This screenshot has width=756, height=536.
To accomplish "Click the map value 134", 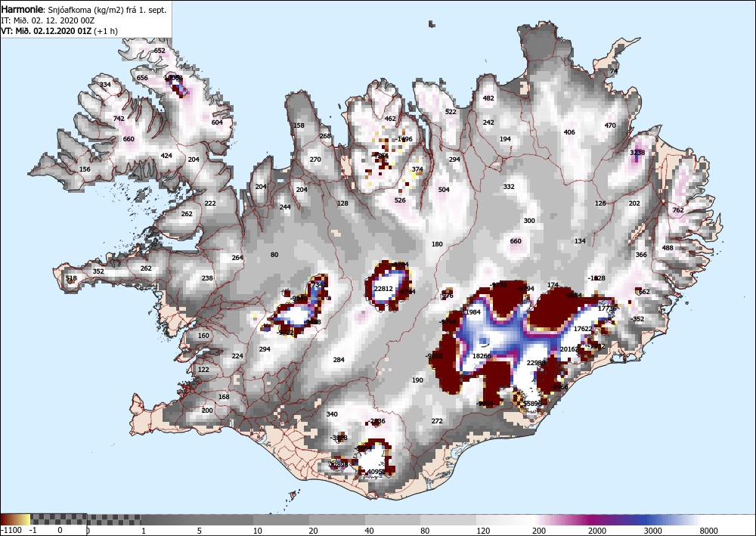I will [x=580, y=241].
